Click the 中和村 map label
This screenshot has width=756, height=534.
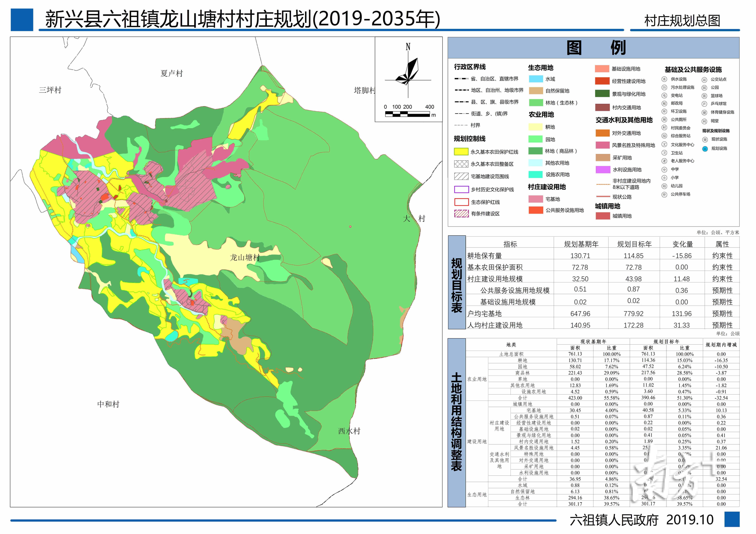tap(108, 404)
